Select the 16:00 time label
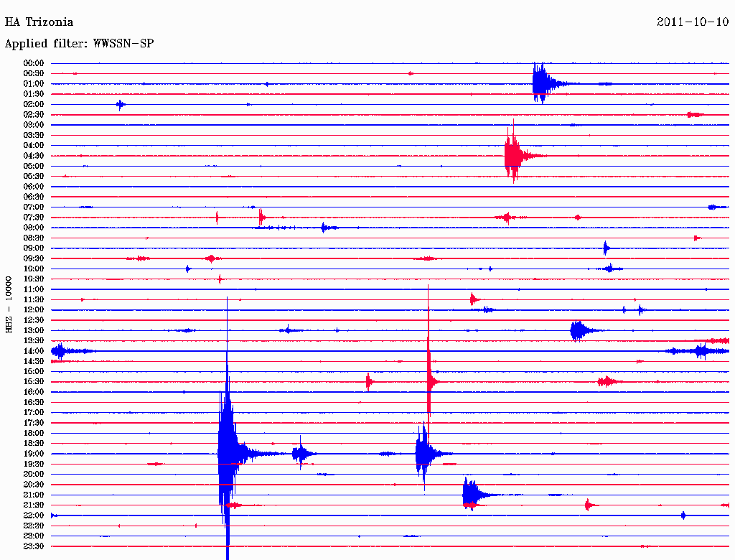Image resolution: width=735 pixels, height=560 pixels. pos(34,392)
